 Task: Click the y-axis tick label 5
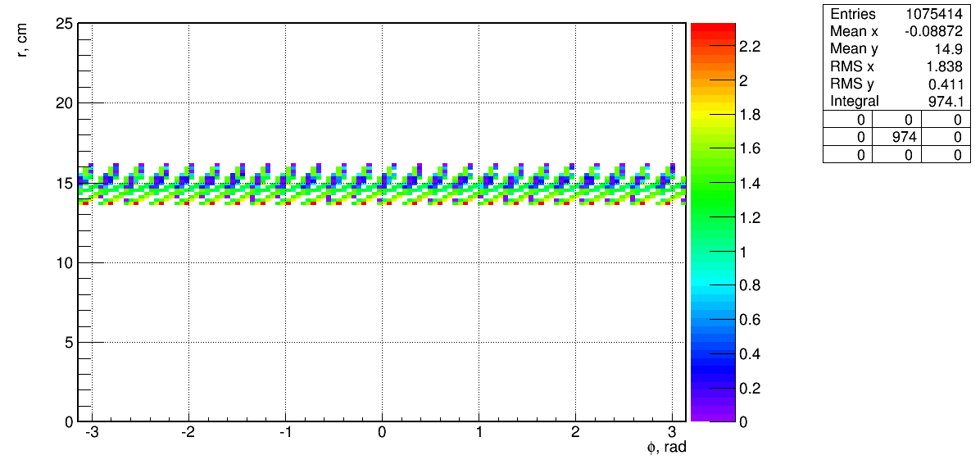pos(70,342)
